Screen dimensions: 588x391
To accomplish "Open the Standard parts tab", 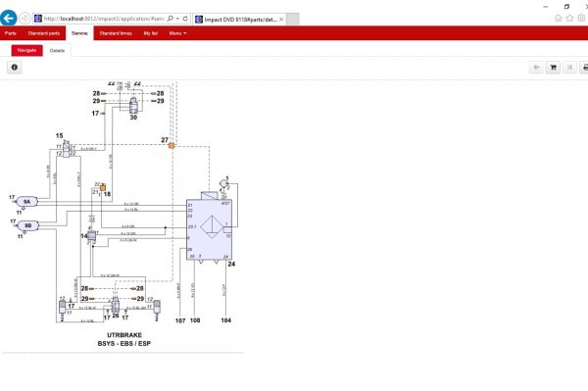I will [43, 33].
